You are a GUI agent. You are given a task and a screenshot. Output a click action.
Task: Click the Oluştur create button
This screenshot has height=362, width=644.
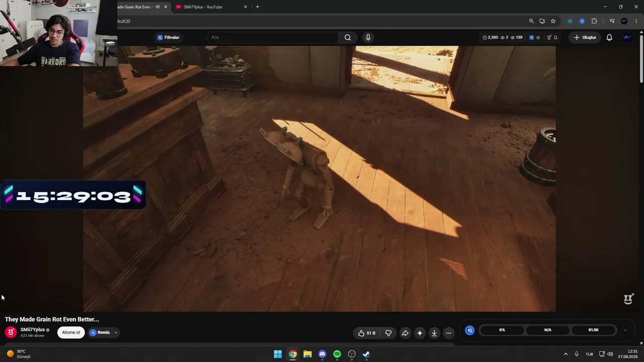pos(585,37)
